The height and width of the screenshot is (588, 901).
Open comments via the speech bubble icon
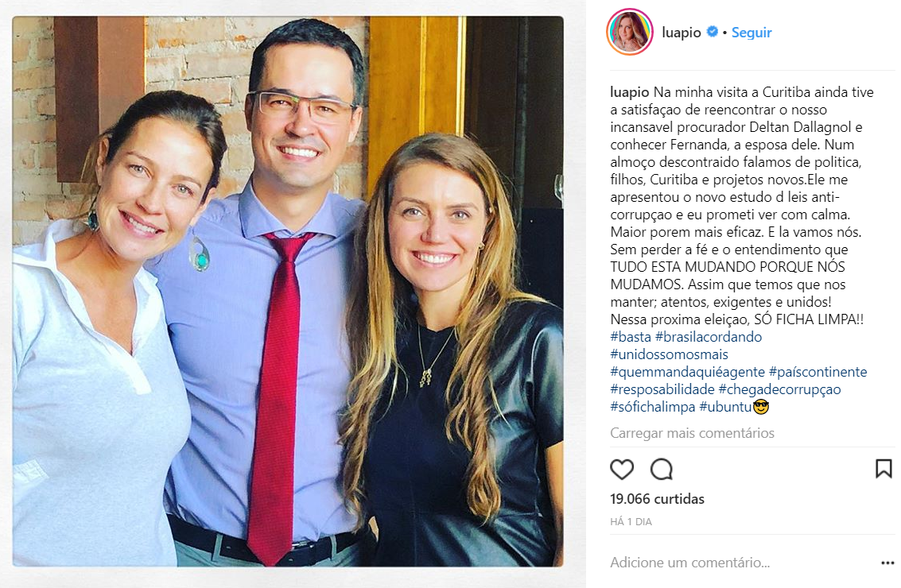click(x=662, y=469)
